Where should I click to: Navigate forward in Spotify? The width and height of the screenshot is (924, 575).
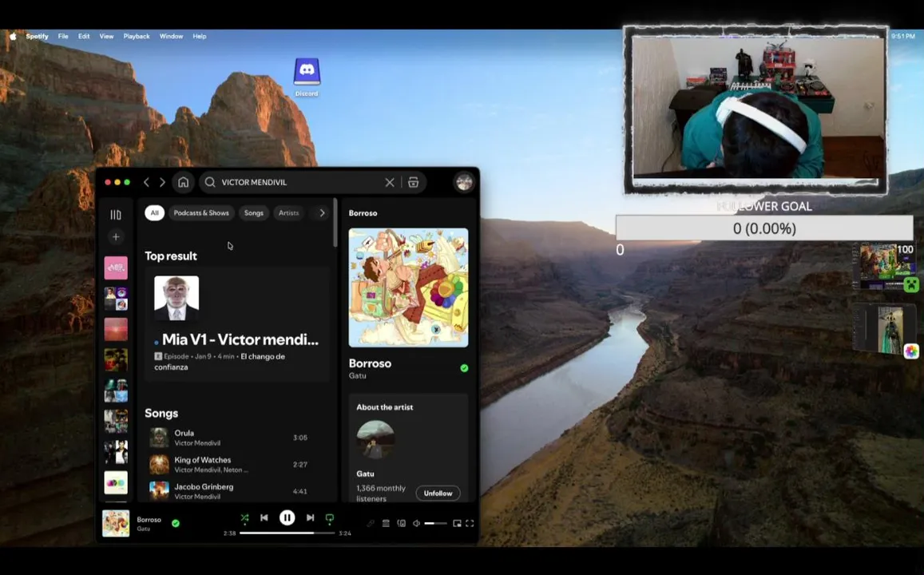tap(162, 182)
